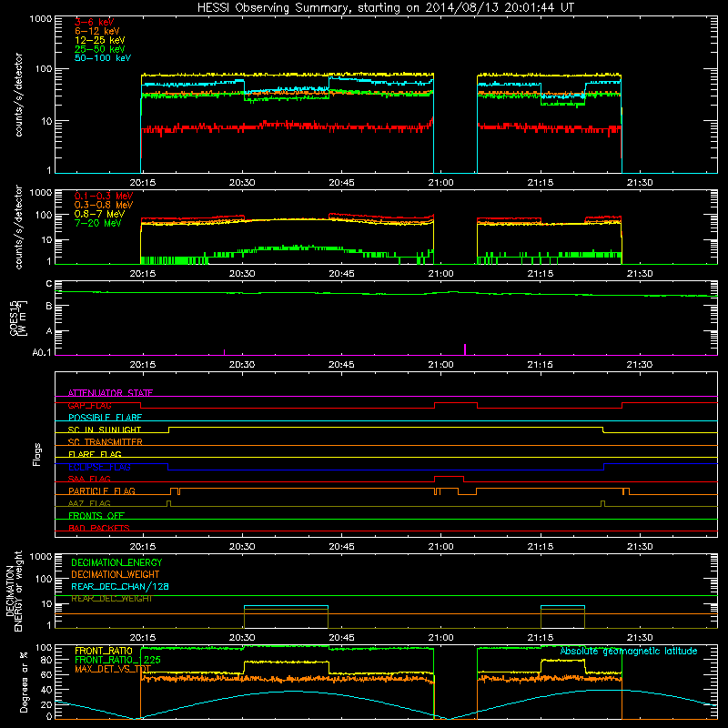
Task: Click the DECIMATION_WEIGHT legend label
Action: pos(116,574)
